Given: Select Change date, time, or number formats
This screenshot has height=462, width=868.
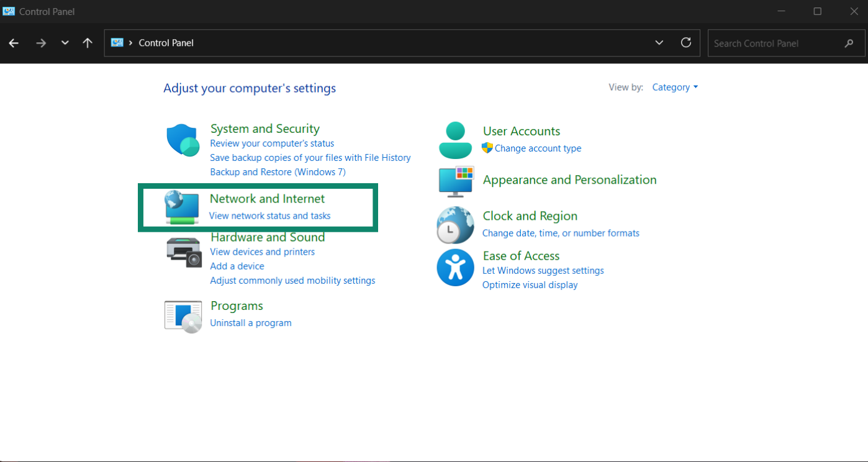Looking at the screenshot, I should point(561,233).
